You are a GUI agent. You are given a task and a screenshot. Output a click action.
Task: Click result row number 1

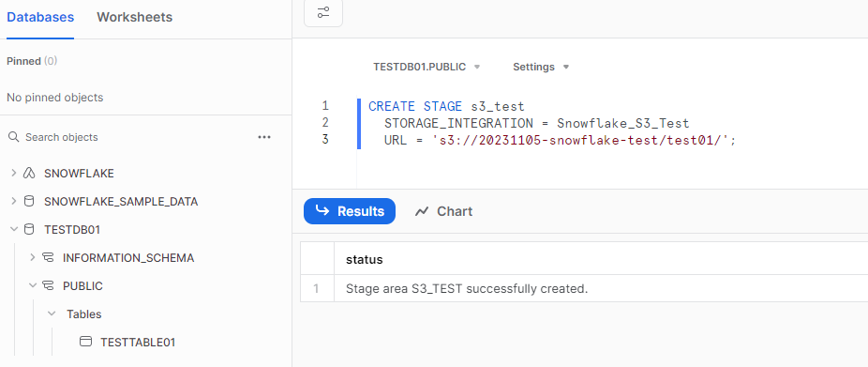(317, 289)
